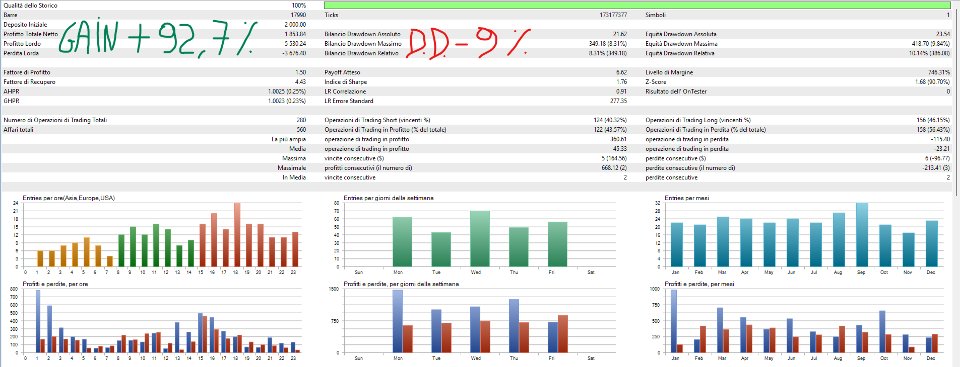Select the 'AHPR' row label
960x367 pixels.
click(x=10, y=91)
